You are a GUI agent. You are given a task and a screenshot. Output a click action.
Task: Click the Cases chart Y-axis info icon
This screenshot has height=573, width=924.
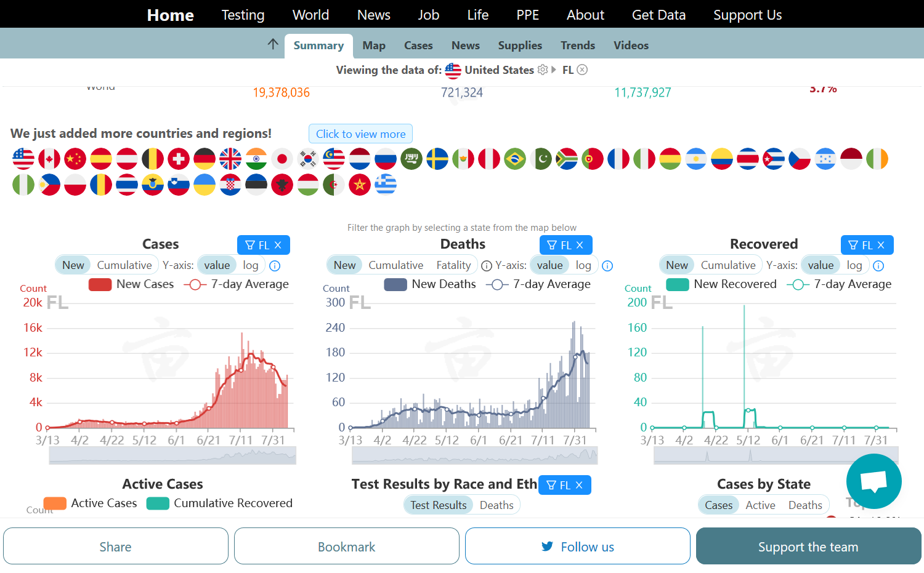click(275, 266)
